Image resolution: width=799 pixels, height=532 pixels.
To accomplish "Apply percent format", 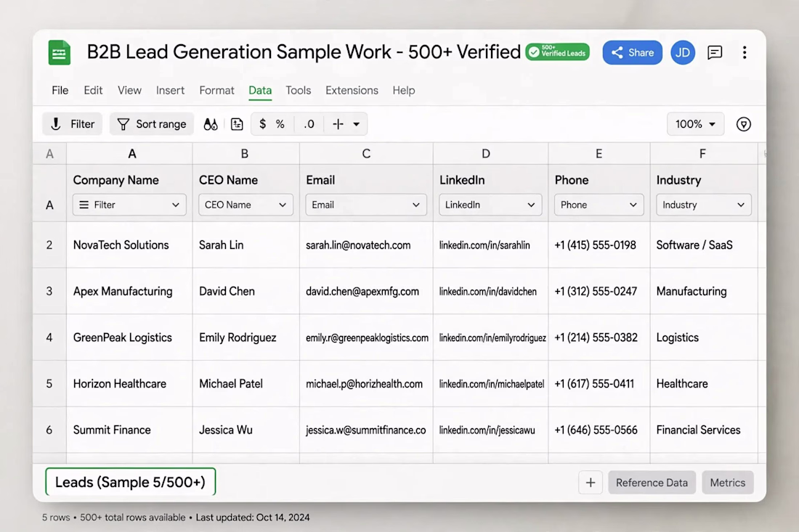I will [280, 124].
